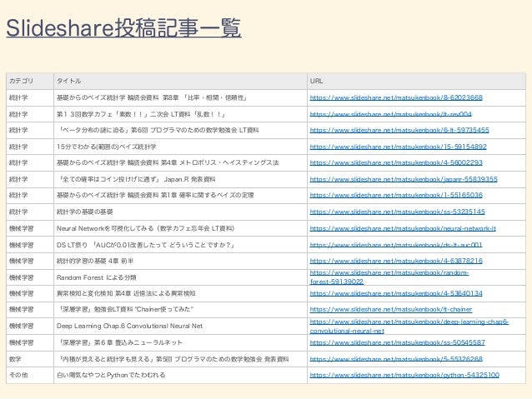This screenshot has width=532, height=399.
Task: Open the Slideshare投稿記事一覧 heading link
Action: (x=124, y=27)
